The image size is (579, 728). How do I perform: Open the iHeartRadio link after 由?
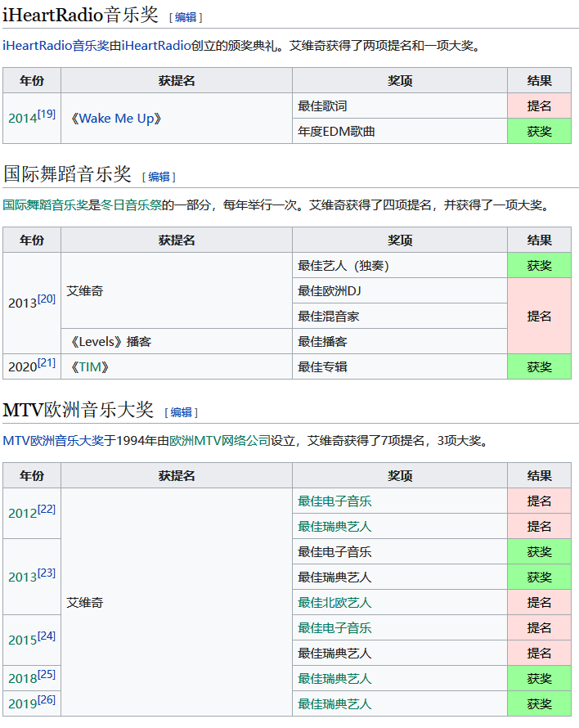(156, 46)
